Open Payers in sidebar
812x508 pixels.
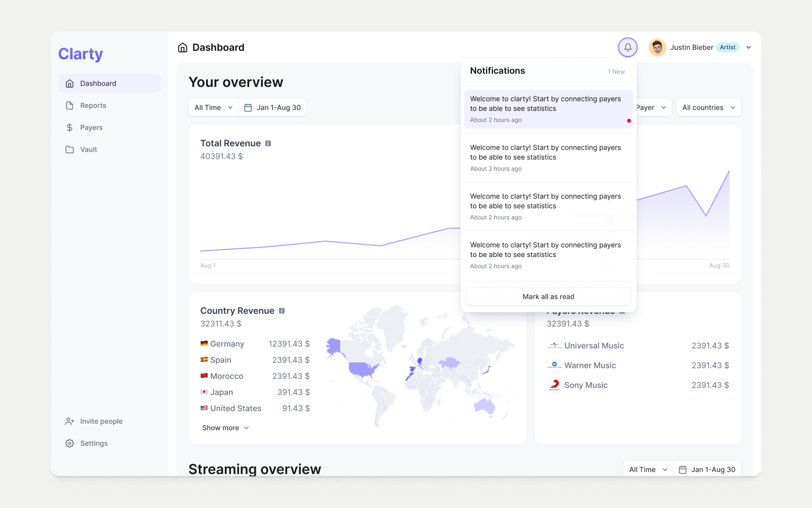click(110, 128)
